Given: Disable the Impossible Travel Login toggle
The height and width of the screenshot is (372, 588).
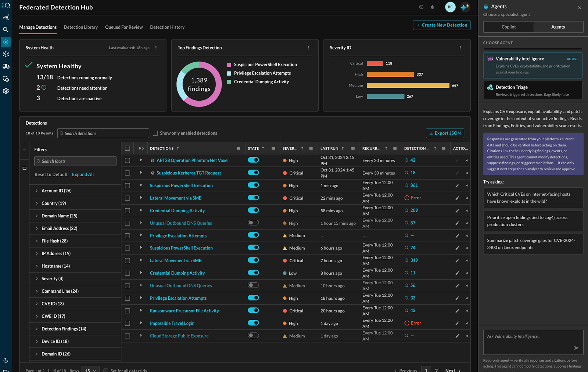Looking at the screenshot, I should click(253, 323).
